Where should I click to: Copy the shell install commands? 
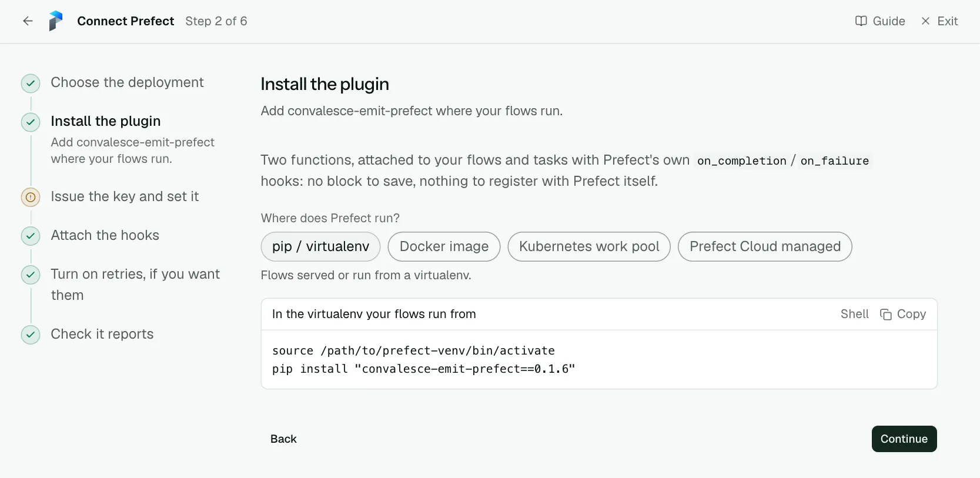point(903,315)
